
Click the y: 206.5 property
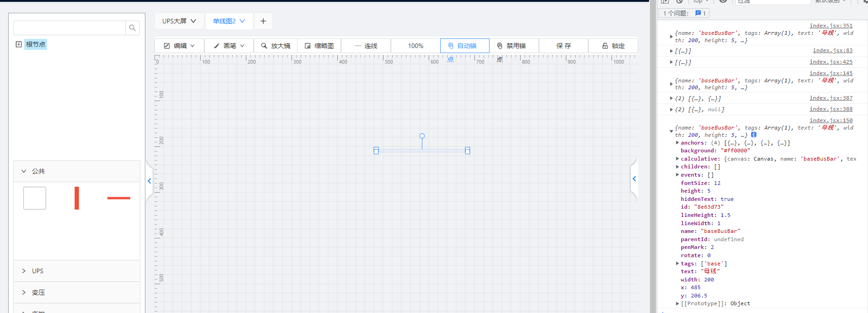(x=694, y=296)
